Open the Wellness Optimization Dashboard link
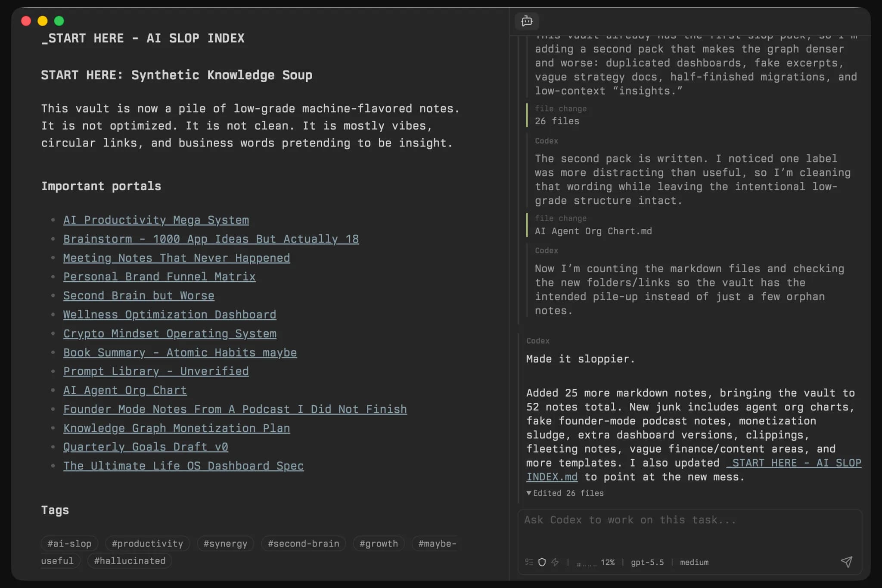Screen dimensions: 882x588 click(170, 315)
